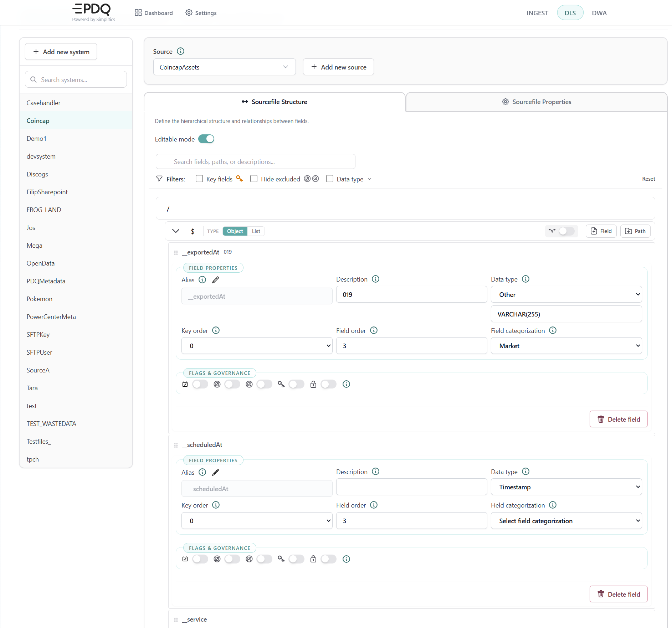Collapse the $ root node chevron
The width and height of the screenshot is (672, 628).
[176, 231]
